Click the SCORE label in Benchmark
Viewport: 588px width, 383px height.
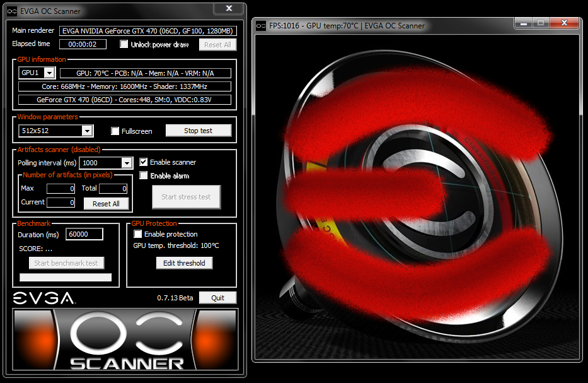[35, 249]
